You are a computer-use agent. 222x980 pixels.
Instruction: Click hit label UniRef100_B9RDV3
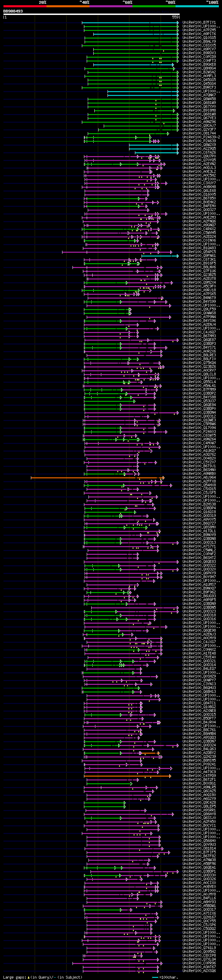[x=199, y=53]
